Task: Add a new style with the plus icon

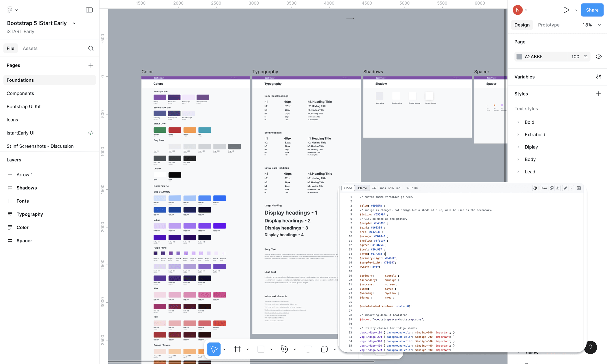Action: click(598, 94)
